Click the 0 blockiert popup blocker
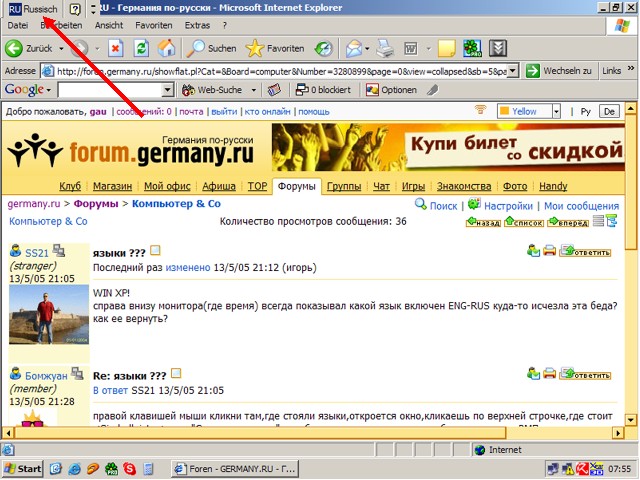 323,90
